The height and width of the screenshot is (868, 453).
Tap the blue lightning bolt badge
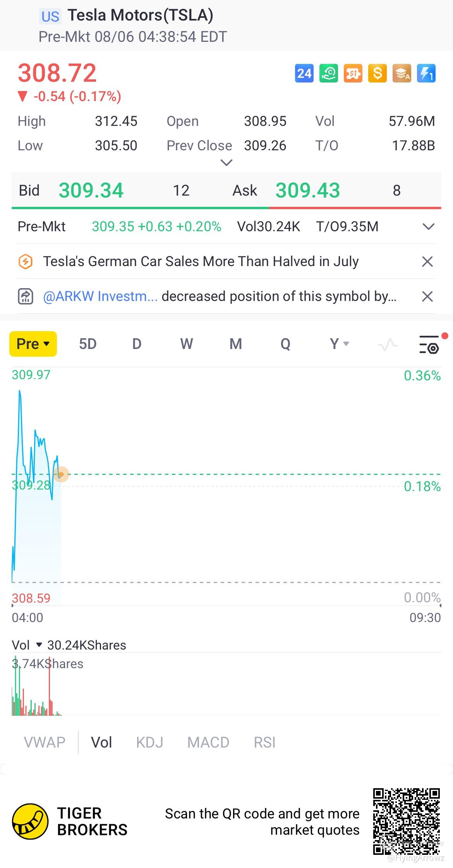(x=426, y=73)
